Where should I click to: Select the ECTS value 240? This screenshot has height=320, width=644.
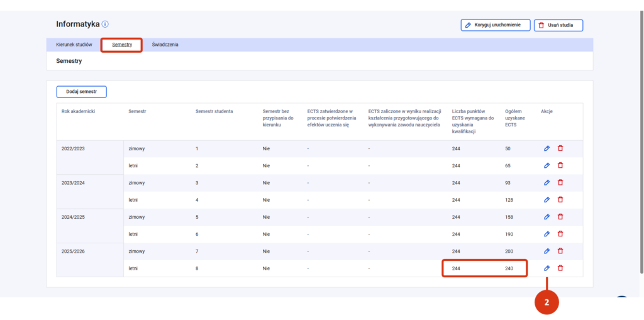(x=509, y=268)
